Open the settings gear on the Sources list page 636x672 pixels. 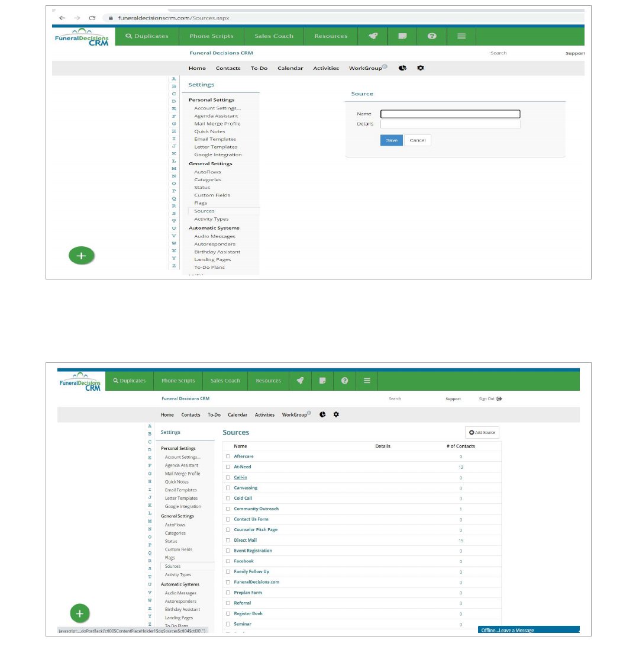pyautogui.click(x=336, y=414)
